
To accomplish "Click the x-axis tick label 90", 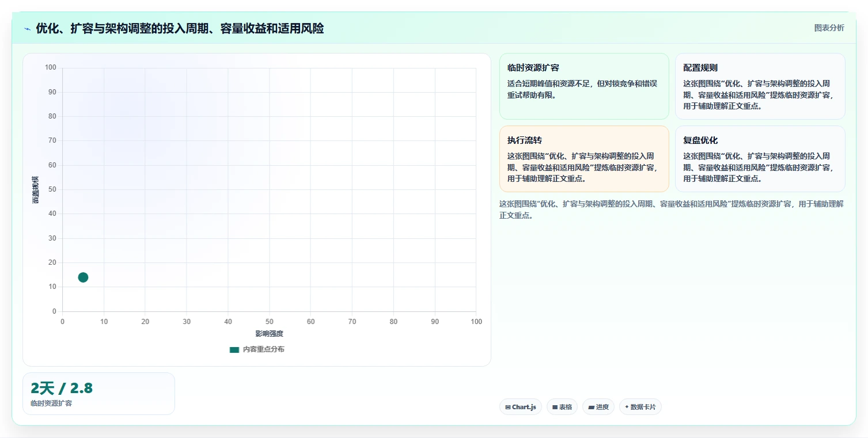I will click(x=435, y=322).
